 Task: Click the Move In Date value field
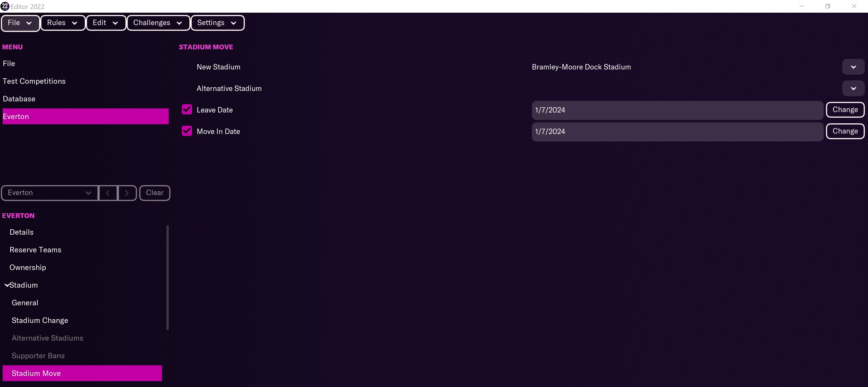[677, 131]
